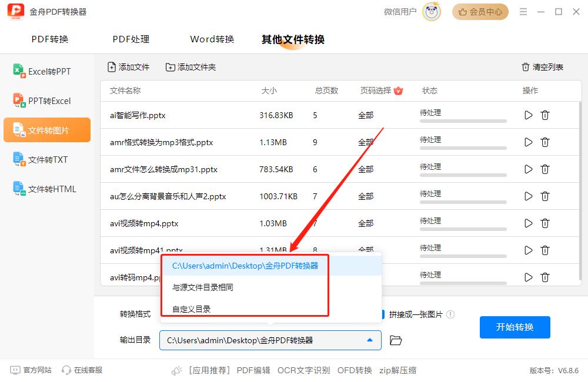The width and height of the screenshot is (588, 382).
Task: Open 会员中心 membership page
Action: click(x=480, y=12)
